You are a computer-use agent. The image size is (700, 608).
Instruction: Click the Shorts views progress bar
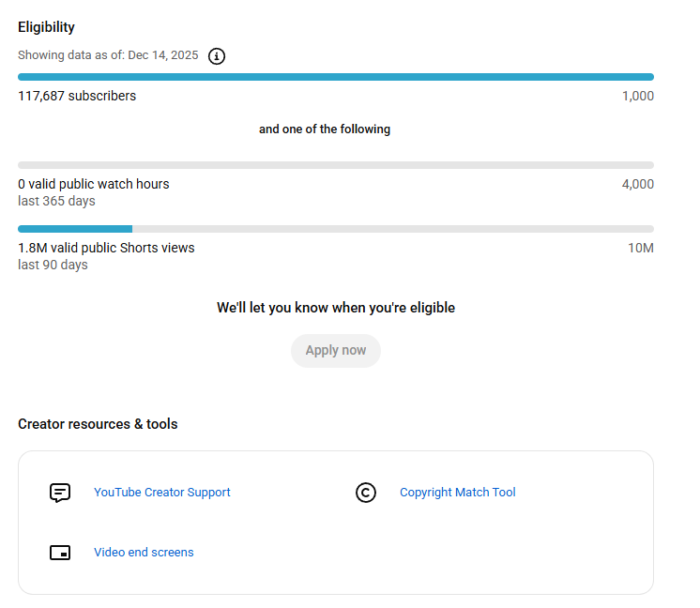[x=336, y=229]
